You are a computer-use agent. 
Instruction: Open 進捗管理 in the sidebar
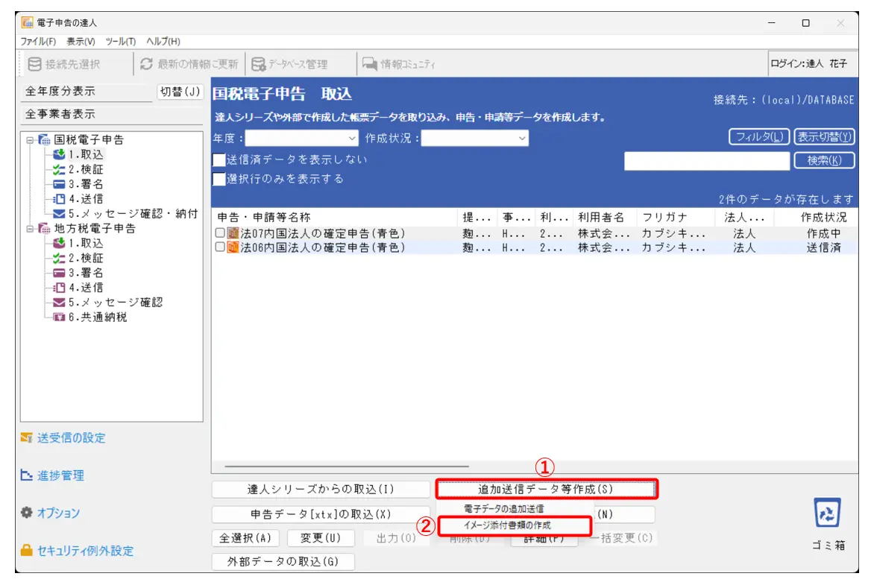[x=60, y=475]
